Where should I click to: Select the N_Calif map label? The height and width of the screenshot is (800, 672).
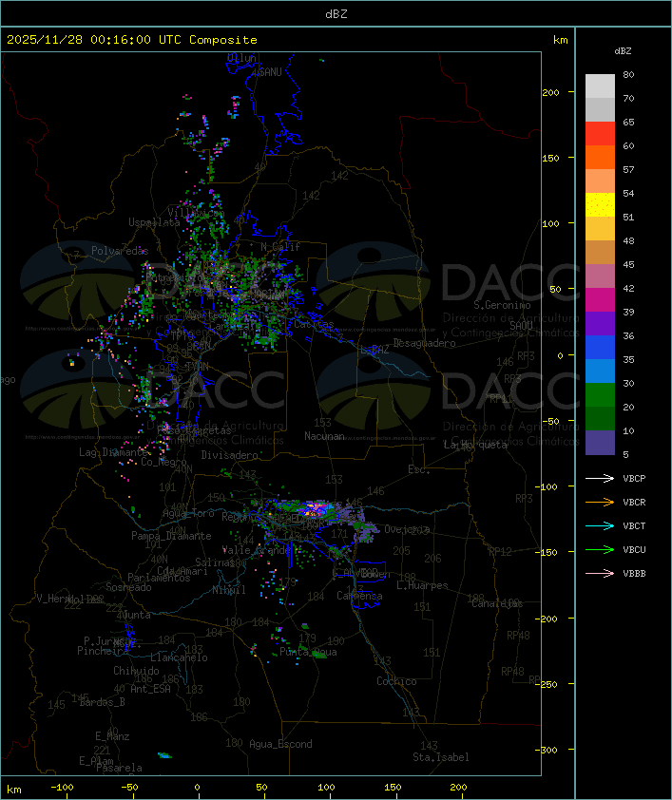pyautogui.click(x=280, y=247)
